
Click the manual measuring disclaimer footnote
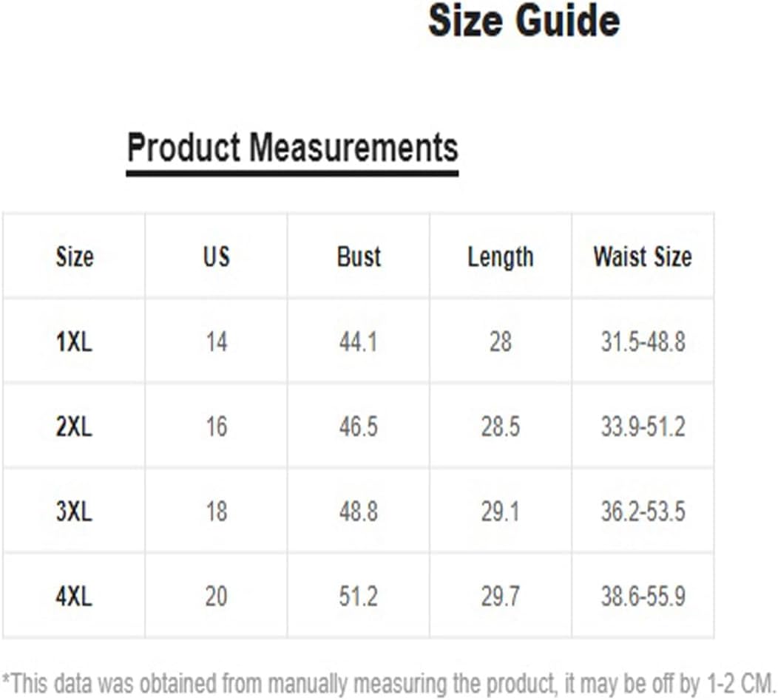[x=389, y=684]
